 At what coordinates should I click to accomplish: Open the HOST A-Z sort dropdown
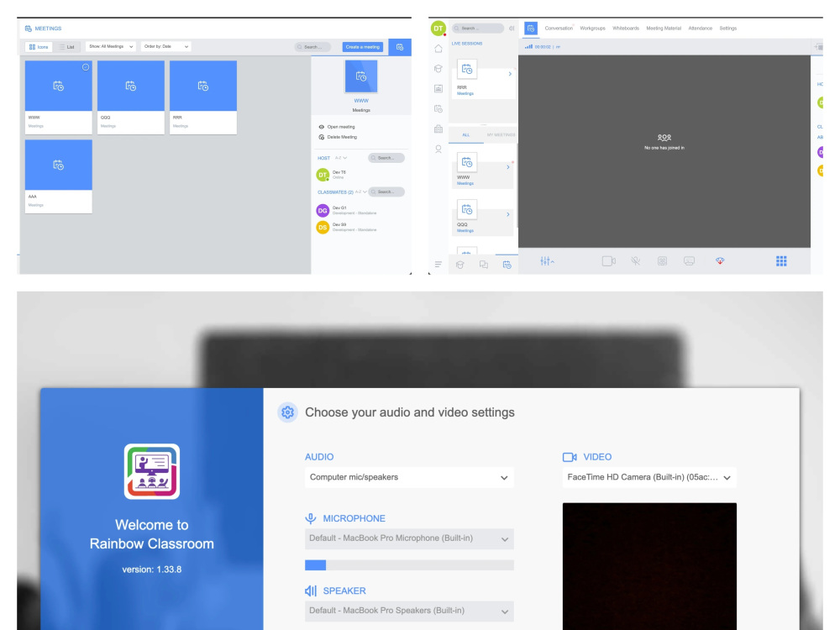[341, 158]
